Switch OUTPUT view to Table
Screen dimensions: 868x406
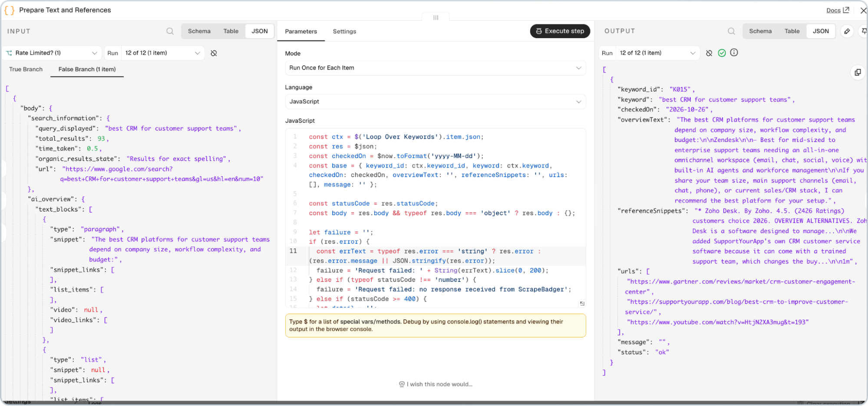pyautogui.click(x=792, y=31)
